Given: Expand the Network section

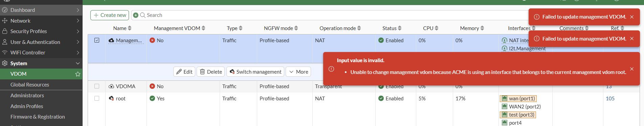Looking at the screenshot, I should pyautogui.click(x=41, y=21).
